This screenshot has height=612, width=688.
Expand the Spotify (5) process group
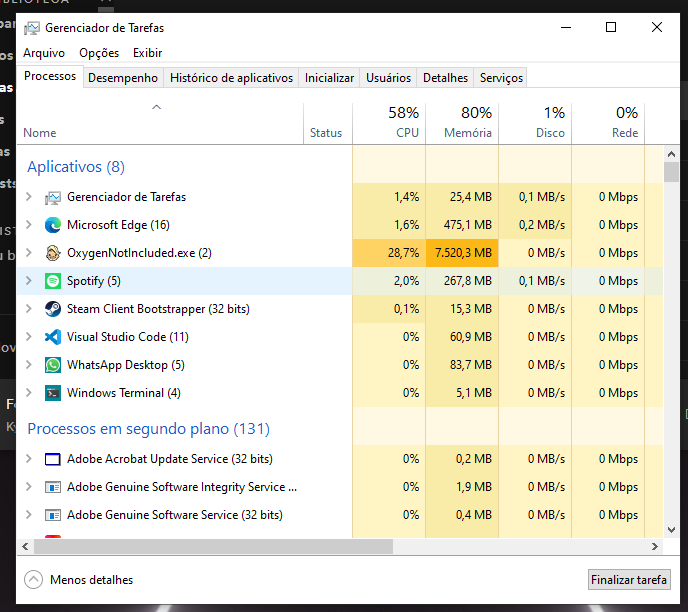point(29,281)
